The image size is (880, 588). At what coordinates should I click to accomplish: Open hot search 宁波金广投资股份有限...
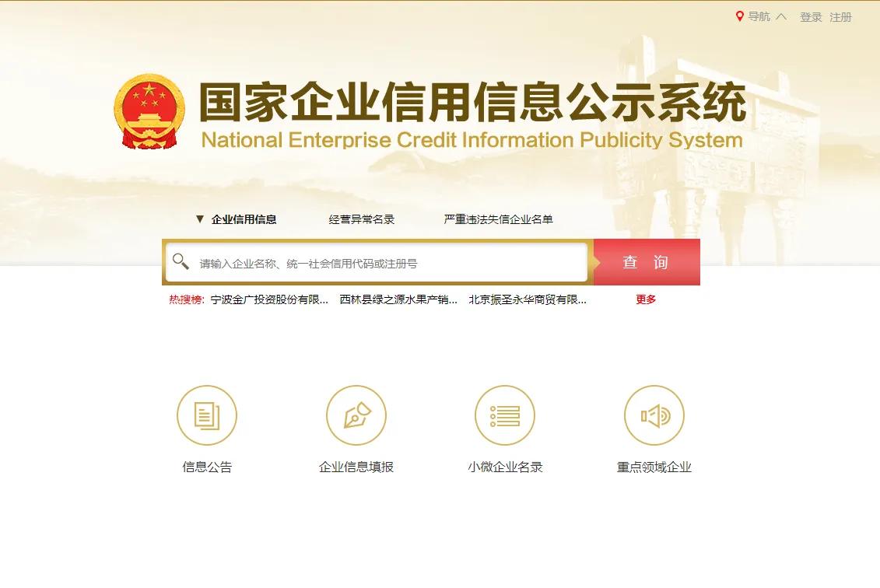(269, 299)
